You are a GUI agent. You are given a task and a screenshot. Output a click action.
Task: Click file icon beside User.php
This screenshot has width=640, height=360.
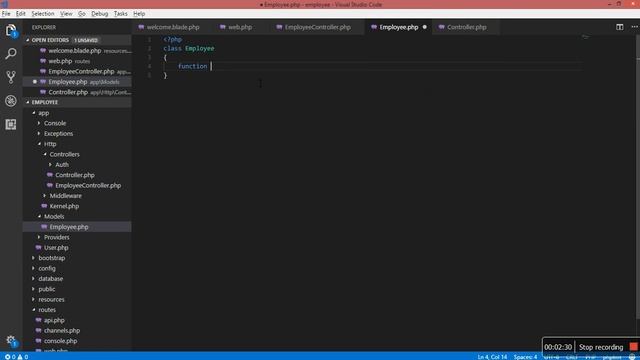[38, 247]
